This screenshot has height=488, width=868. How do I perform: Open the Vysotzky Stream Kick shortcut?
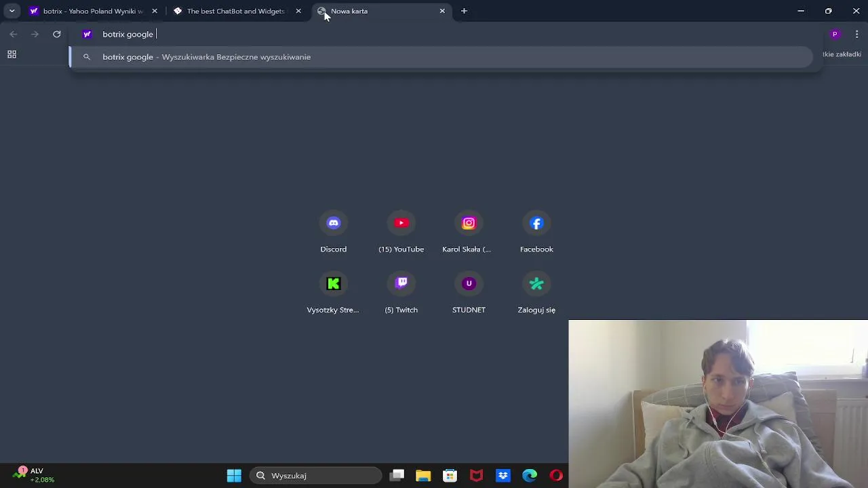[x=333, y=293]
